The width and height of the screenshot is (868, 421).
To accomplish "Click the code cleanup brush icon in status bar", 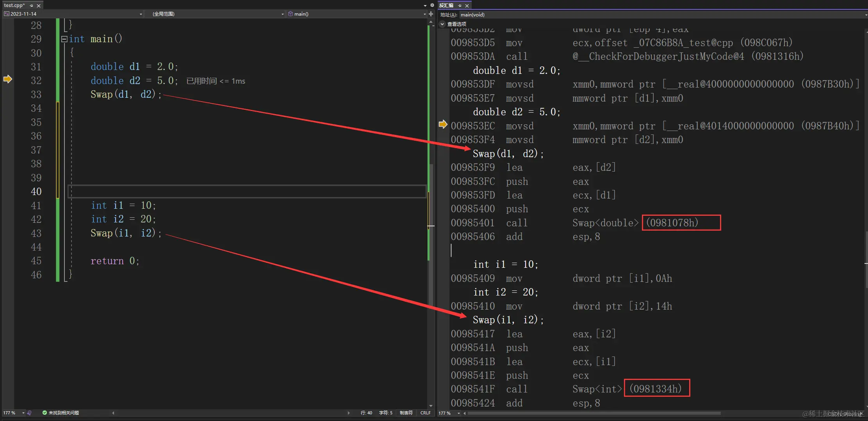I will (29, 413).
